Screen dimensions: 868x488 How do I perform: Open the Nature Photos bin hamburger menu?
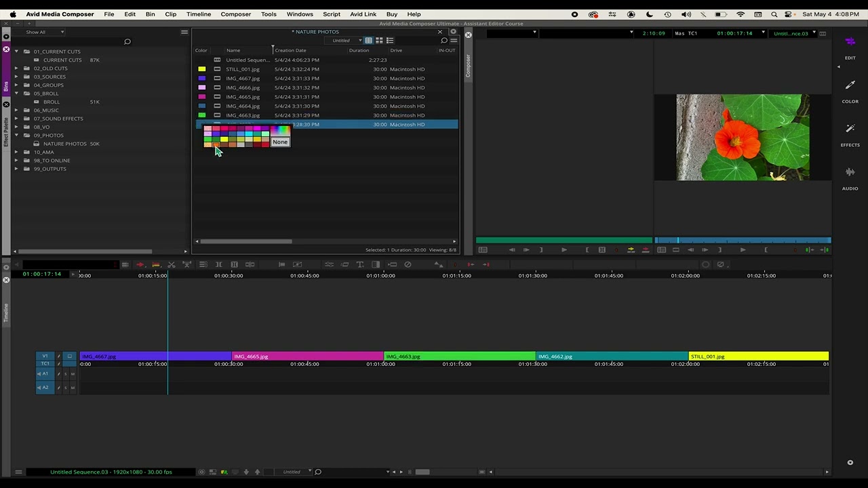(x=454, y=41)
